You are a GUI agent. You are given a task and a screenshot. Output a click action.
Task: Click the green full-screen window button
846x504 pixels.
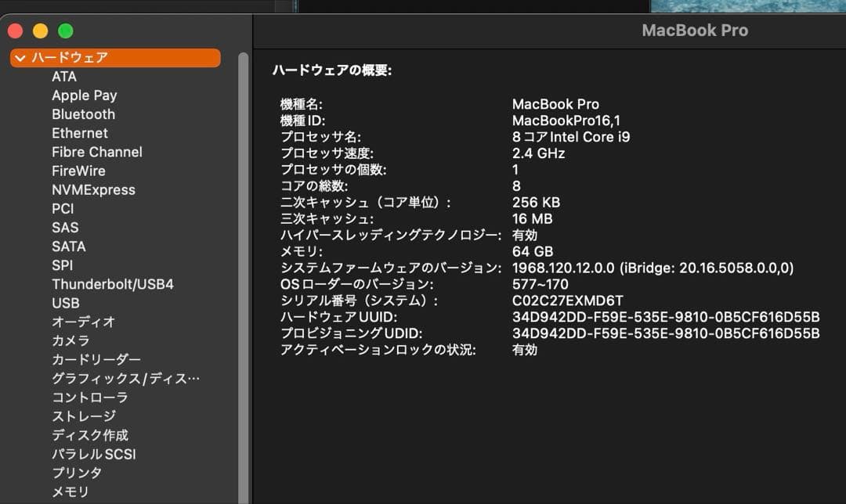(67, 31)
